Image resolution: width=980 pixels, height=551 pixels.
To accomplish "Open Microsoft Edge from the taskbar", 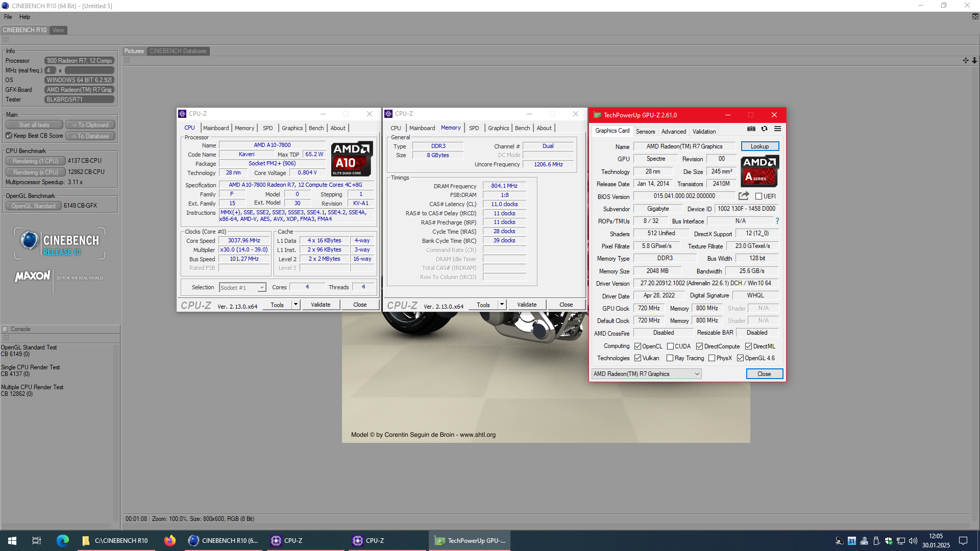I will click(63, 540).
